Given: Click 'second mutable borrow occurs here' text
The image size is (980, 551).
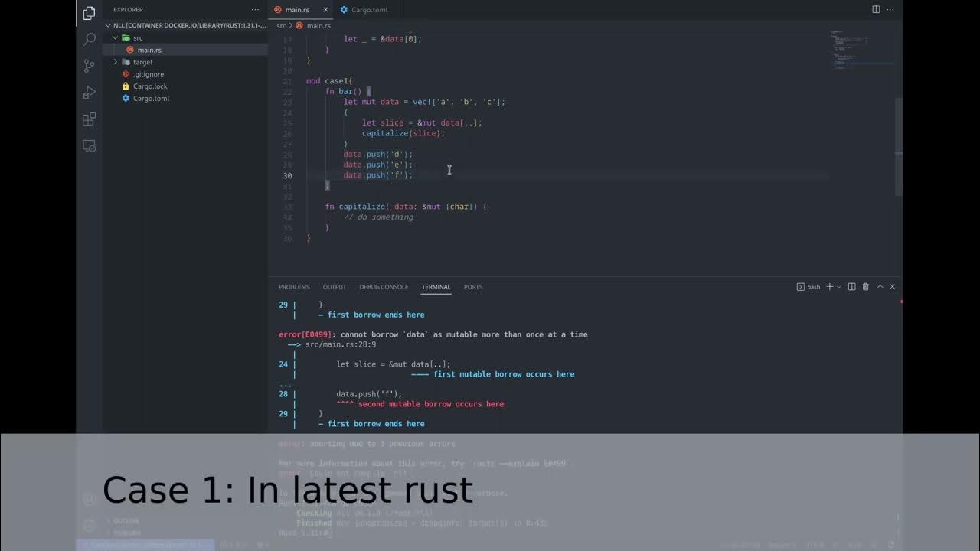Looking at the screenshot, I should pyautogui.click(x=431, y=404).
